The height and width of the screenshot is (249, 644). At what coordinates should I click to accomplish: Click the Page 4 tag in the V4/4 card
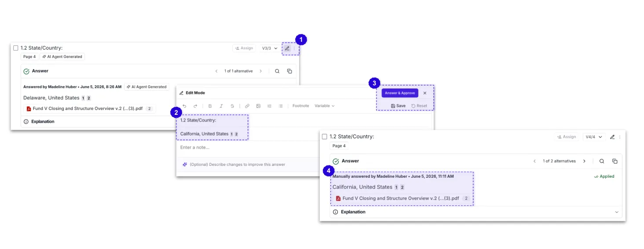pos(339,146)
